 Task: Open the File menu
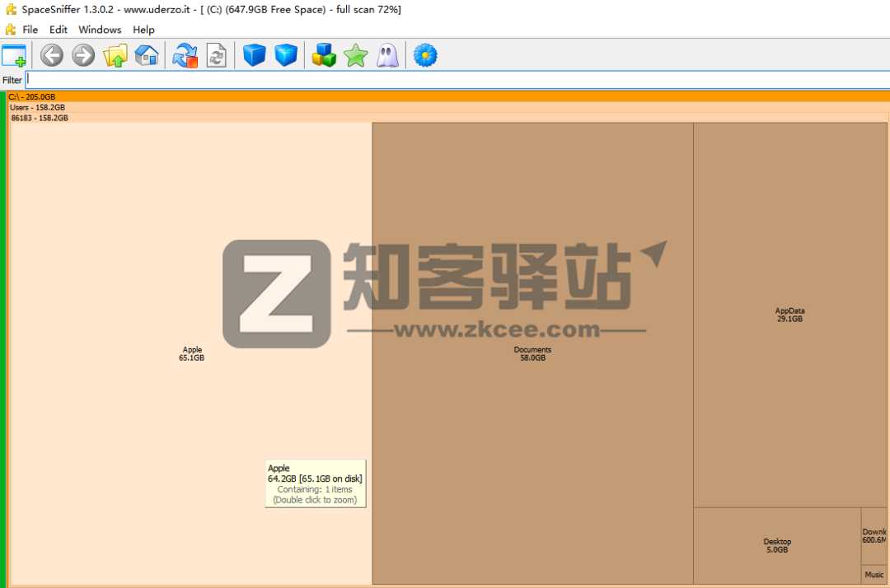(30, 30)
